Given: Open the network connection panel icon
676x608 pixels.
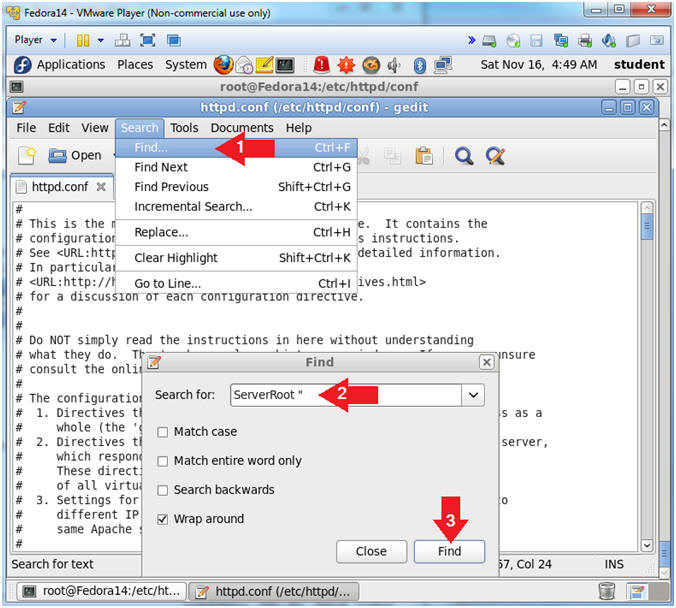Looking at the screenshot, I should (x=443, y=65).
